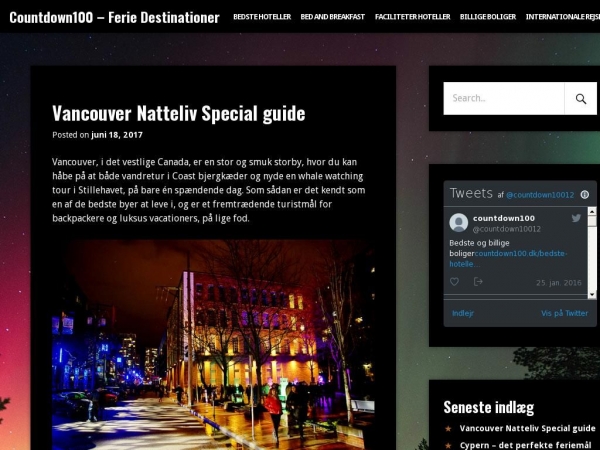Open the Cypern – det perfekte feriemål post link

coord(526,445)
